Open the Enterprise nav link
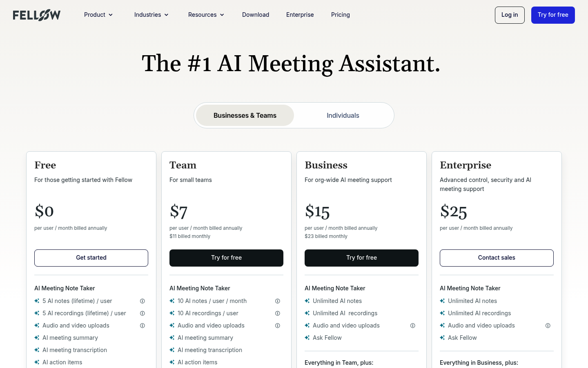588x368 pixels. [300, 15]
